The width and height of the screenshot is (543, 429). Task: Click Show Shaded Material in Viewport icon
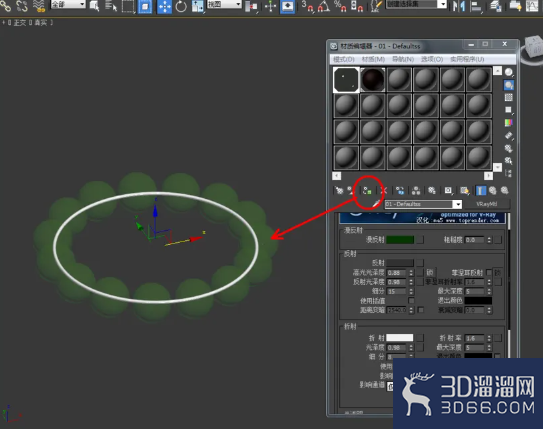point(464,190)
